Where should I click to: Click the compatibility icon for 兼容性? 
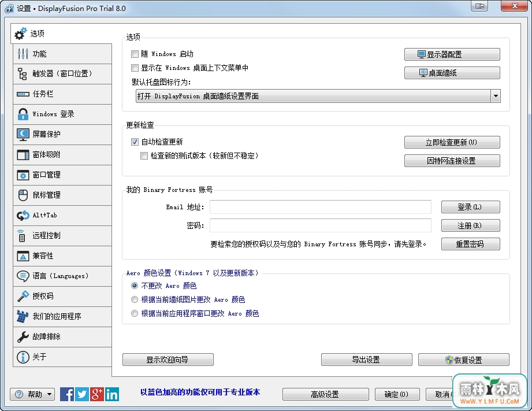tap(23, 256)
